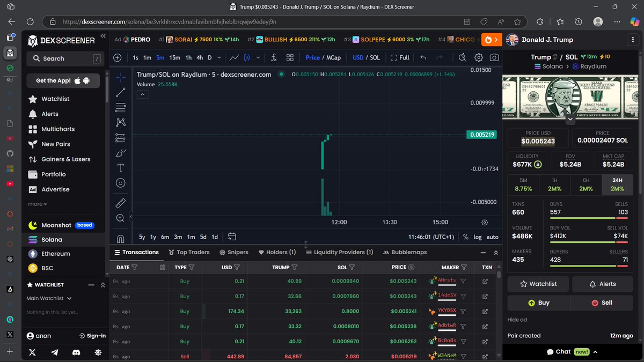644x362 pixels.
Task: Select the crosshair cursor tool
Action: coord(121,77)
